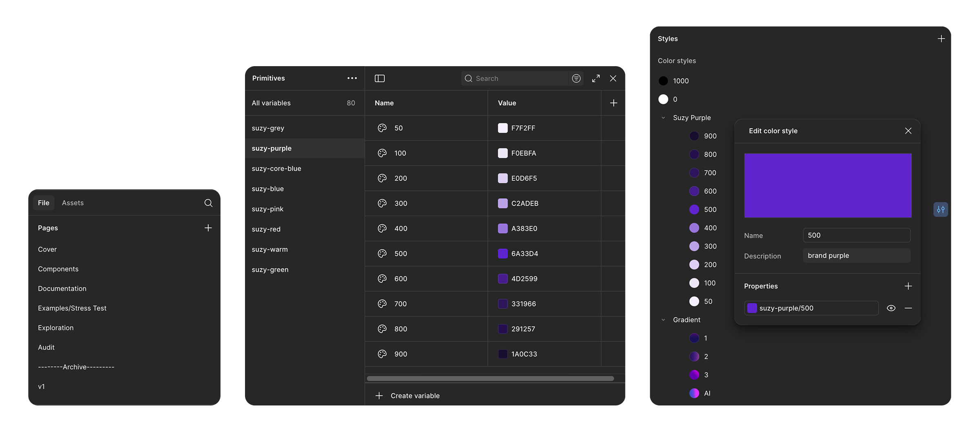
Task: Select All variables in Primitives sidebar
Action: pos(303,103)
